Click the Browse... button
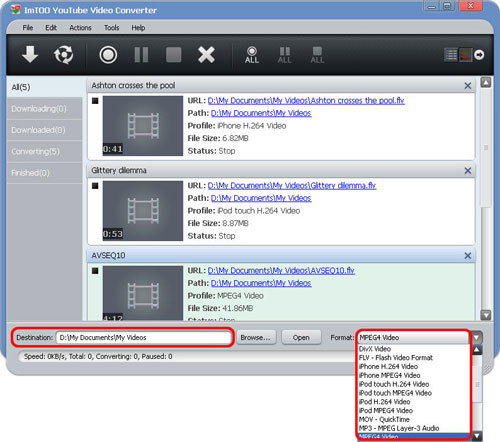Image resolution: width=500 pixels, height=442 pixels. (x=256, y=338)
